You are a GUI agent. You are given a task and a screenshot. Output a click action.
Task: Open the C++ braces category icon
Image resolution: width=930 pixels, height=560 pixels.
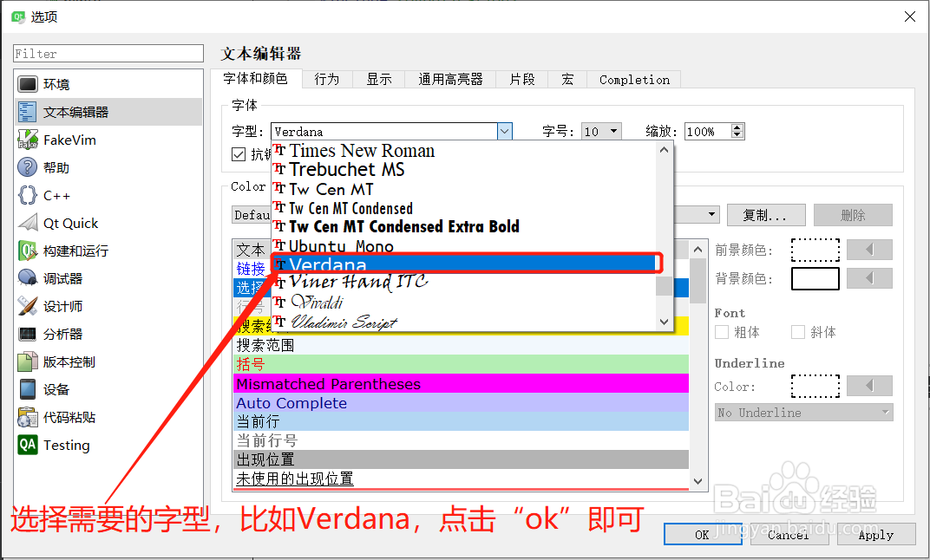pyautogui.click(x=27, y=196)
